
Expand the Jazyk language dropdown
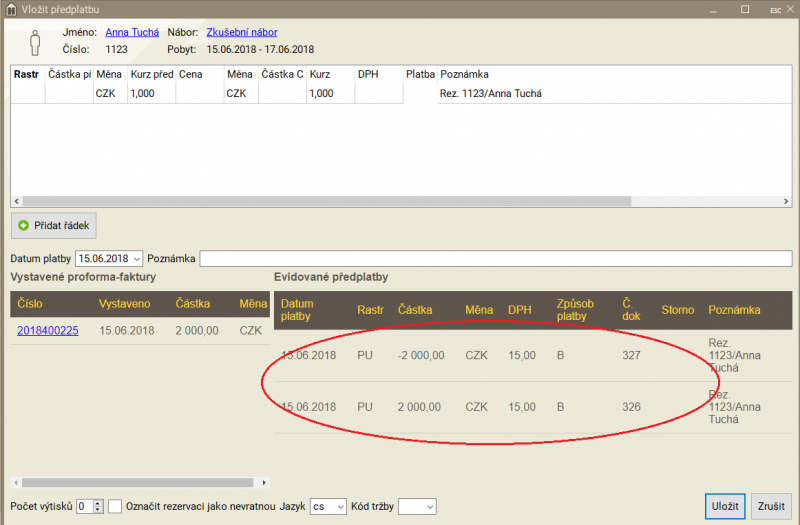point(339,507)
